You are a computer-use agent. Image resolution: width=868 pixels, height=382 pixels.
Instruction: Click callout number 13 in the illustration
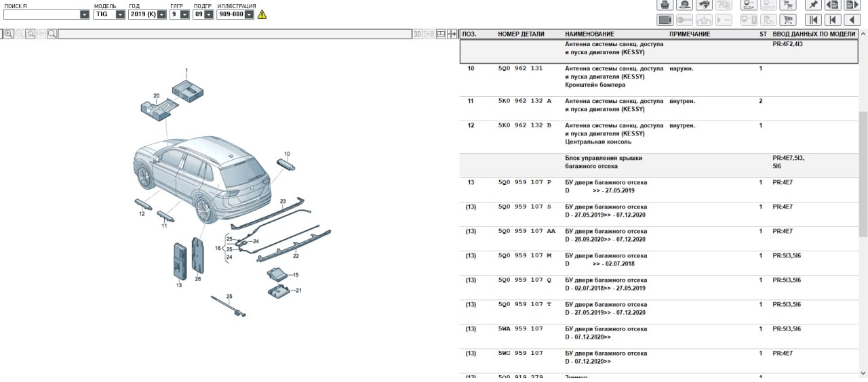tap(179, 285)
